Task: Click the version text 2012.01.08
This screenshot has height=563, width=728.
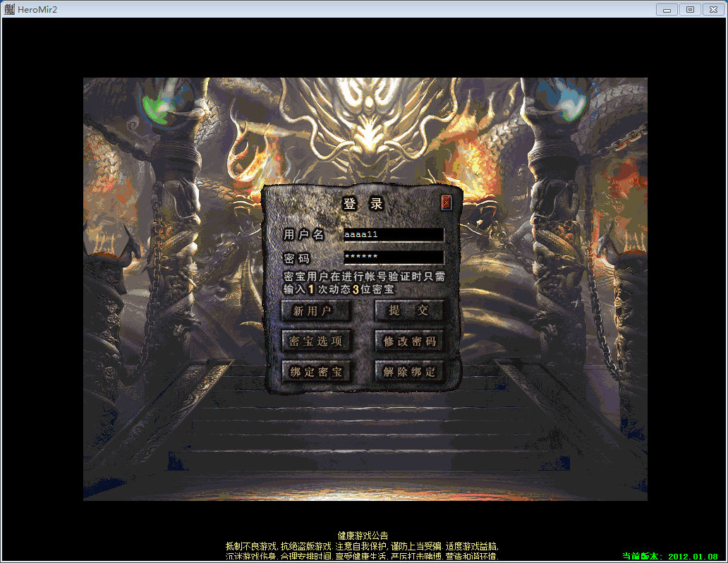Action: click(x=693, y=557)
